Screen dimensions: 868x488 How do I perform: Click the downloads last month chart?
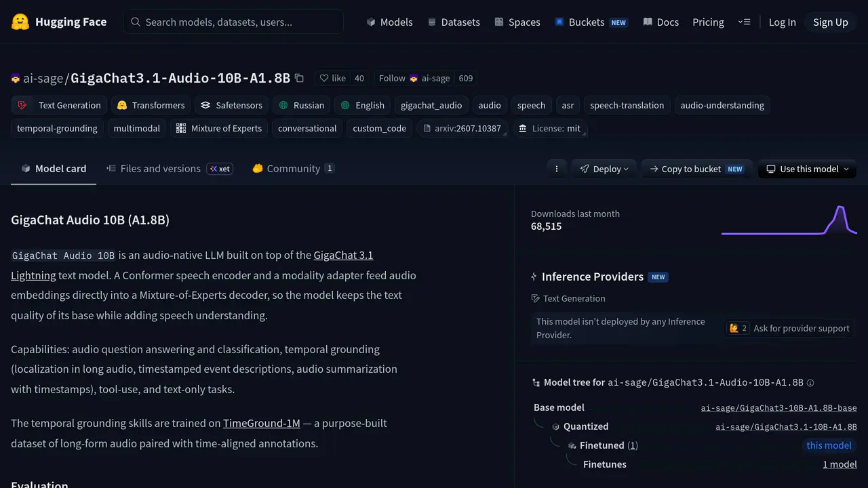789,220
